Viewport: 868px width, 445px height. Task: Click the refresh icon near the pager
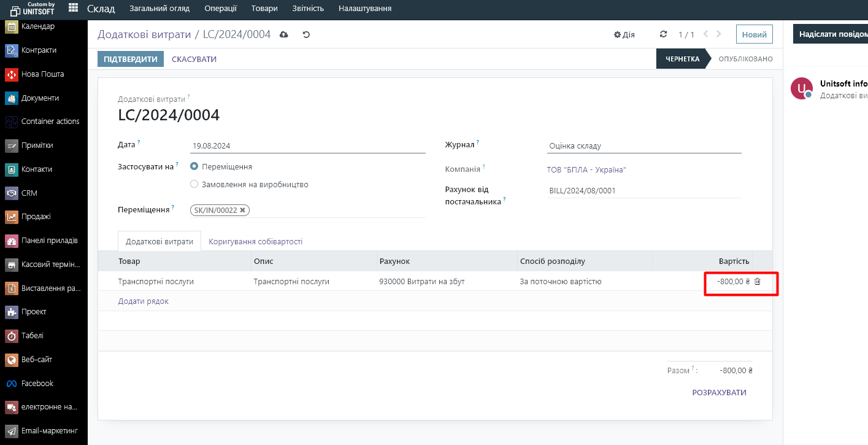tap(663, 35)
